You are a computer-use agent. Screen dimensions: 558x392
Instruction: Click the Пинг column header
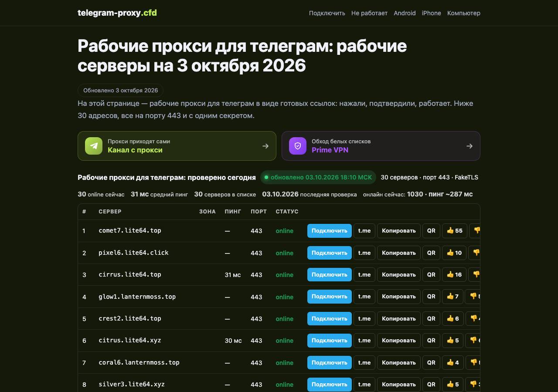coord(233,212)
